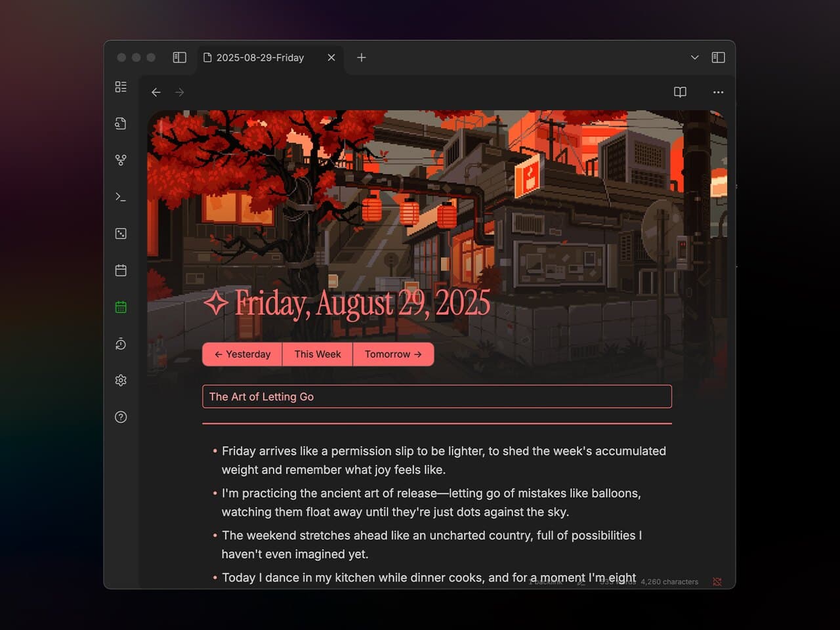The height and width of the screenshot is (630, 840).
Task: Open the history clock ribbon icon
Action: click(121, 344)
